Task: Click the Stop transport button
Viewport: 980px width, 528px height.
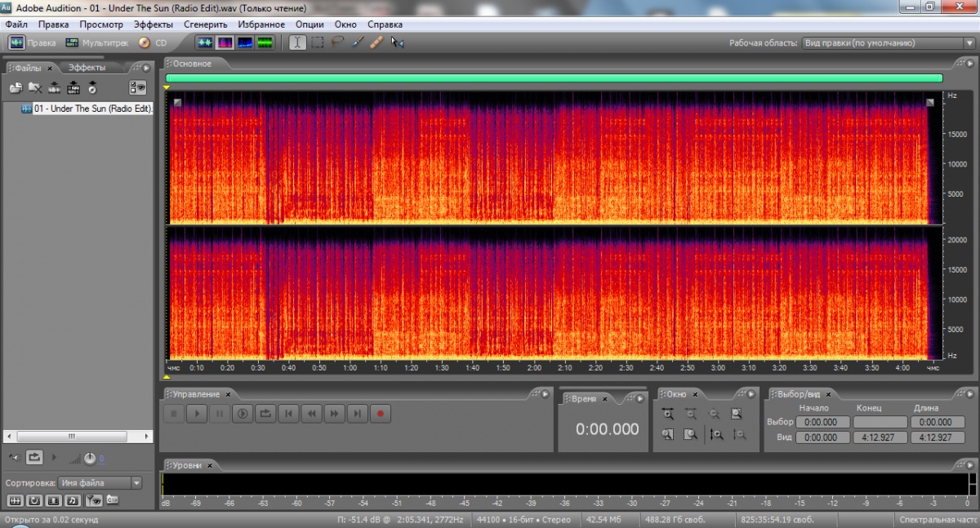Action: tap(174, 414)
